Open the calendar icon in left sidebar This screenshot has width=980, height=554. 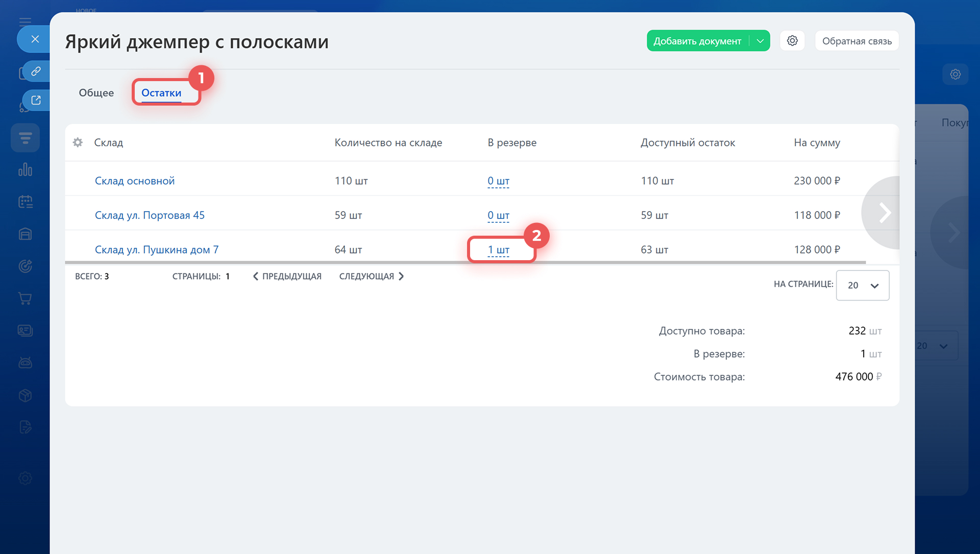click(25, 202)
